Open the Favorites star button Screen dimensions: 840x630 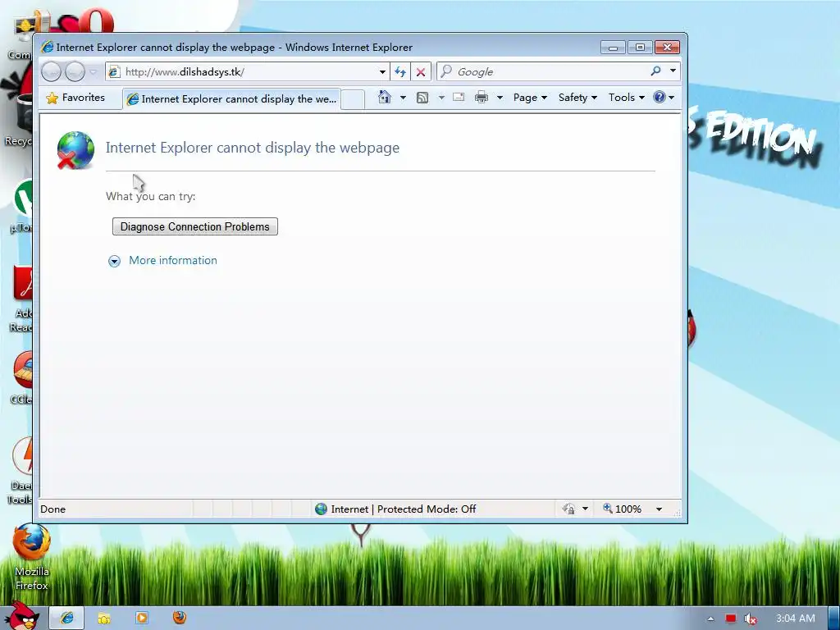(x=75, y=98)
